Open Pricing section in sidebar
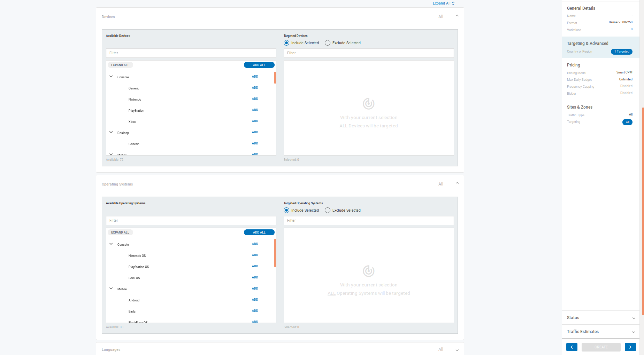Image resolution: width=644 pixels, height=355 pixels. pyautogui.click(x=573, y=65)
